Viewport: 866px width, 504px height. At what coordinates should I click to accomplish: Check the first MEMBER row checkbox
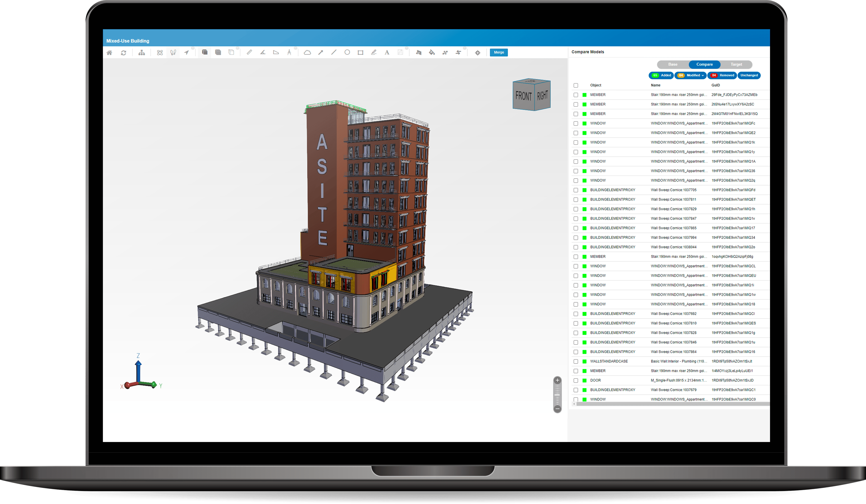[x=576, y=94]
